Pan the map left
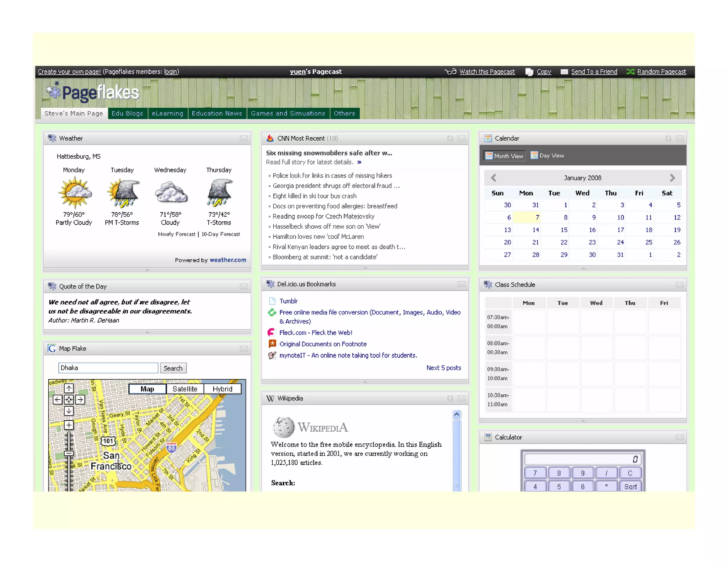The image size is (728, 562). pyautogui.click(x=58, y=400)
